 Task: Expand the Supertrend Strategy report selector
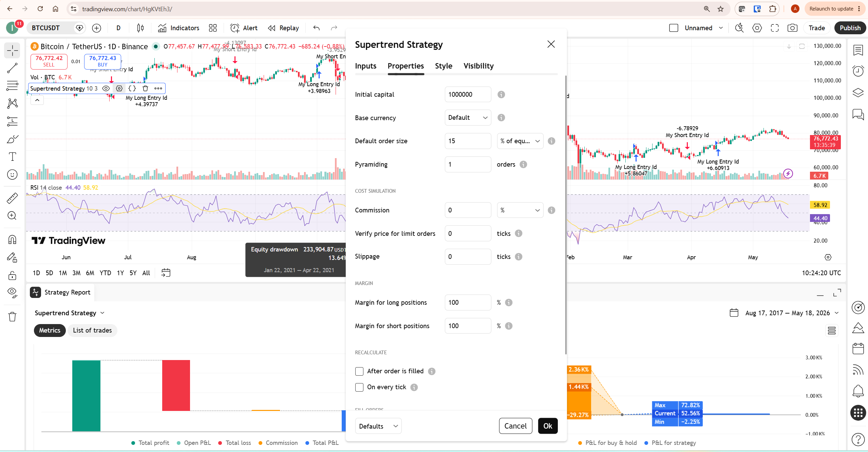(70, 313)
